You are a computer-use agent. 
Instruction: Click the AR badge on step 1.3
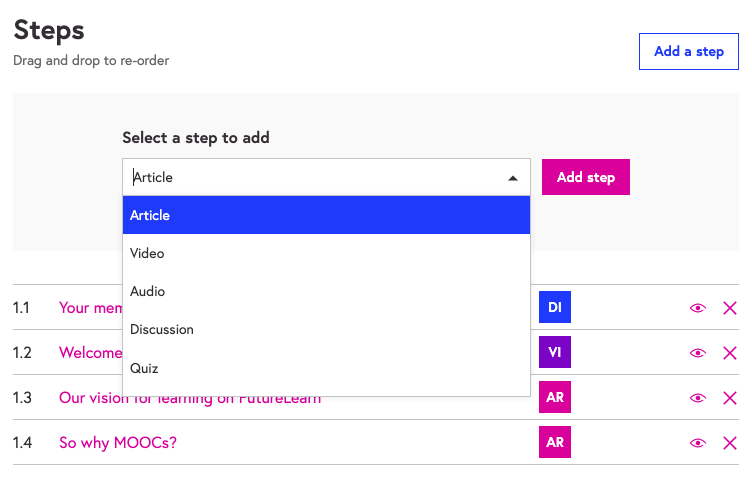click(554, 398)
